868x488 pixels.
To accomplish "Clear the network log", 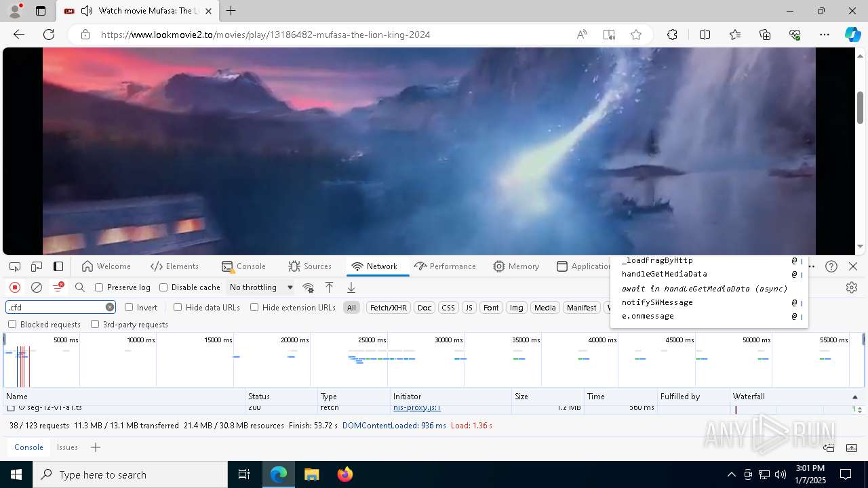I will coord(37,287).
